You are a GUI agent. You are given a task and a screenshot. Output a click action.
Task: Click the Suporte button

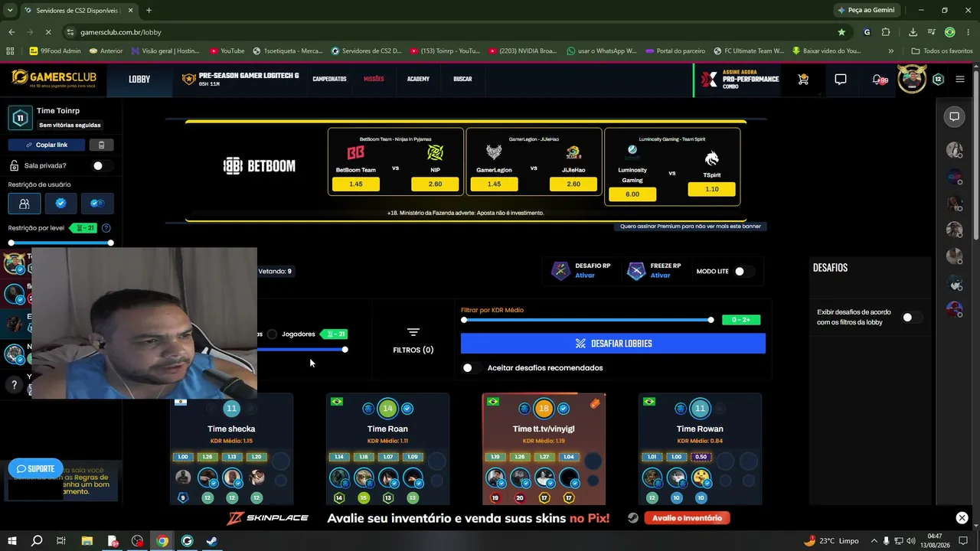[35, 468]
